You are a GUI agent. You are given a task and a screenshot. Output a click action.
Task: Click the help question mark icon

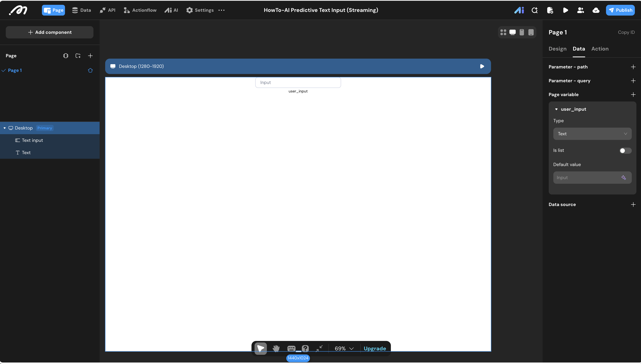tap(305, 348)
